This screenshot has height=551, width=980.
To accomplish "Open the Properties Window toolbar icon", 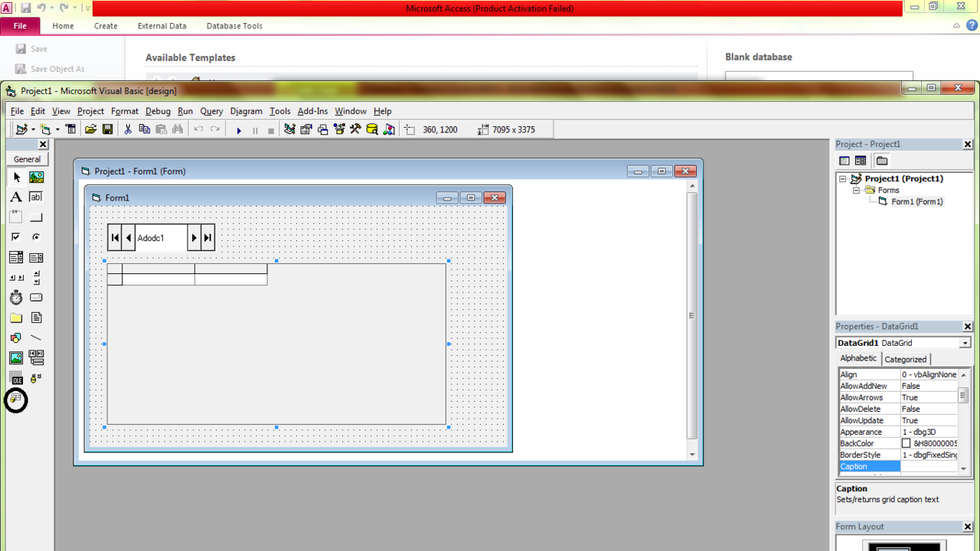I will coord(306,129).
